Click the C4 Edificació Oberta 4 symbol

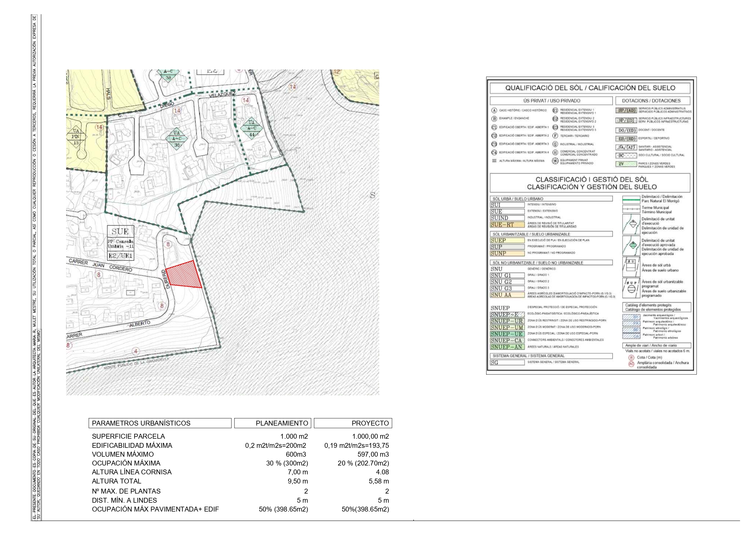494,153
